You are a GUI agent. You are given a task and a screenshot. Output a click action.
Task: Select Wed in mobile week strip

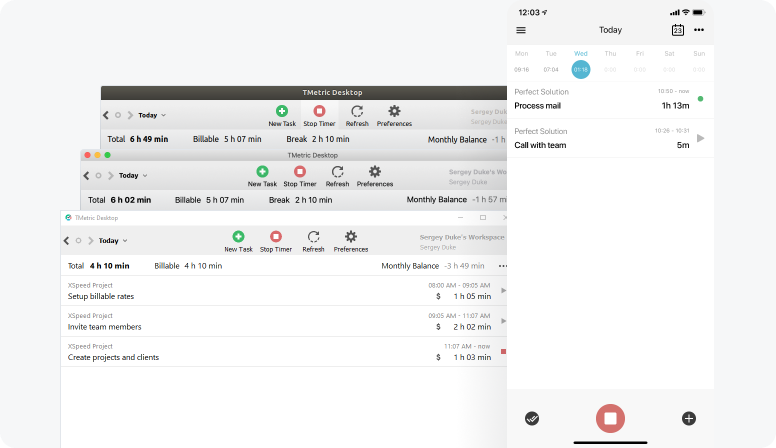tap(581, 63)
